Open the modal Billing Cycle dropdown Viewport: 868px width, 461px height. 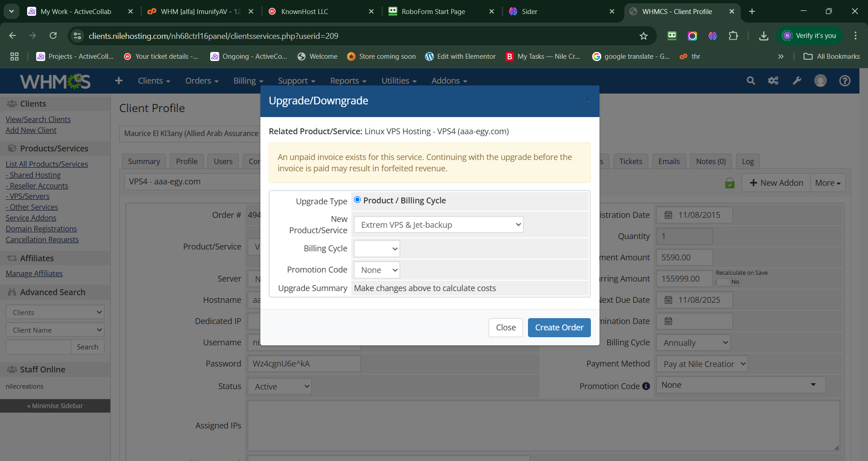pos(377,249)
